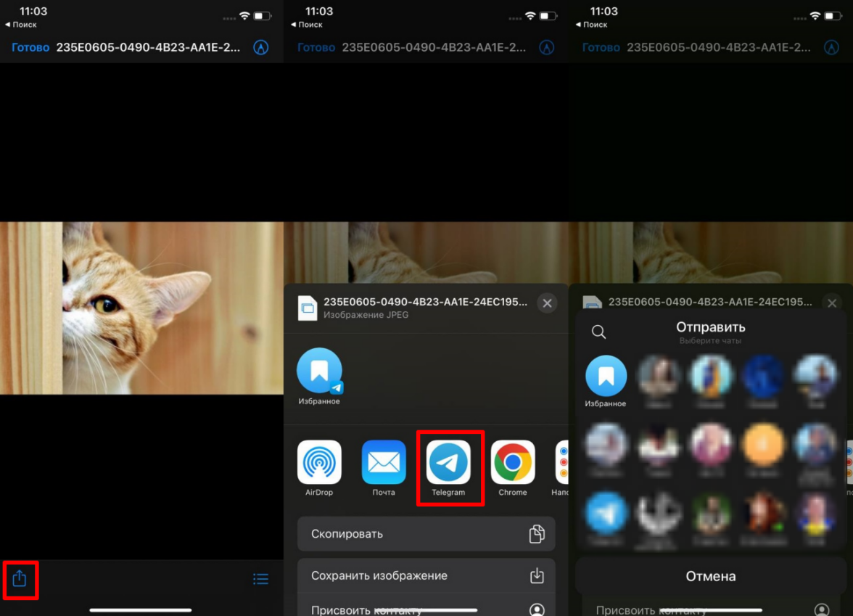Image resolution: width=853 pixels, height=616 pixels.
Task: Tap the dimmed markup icon on the middle screen
Action: [x=547, y=47]
